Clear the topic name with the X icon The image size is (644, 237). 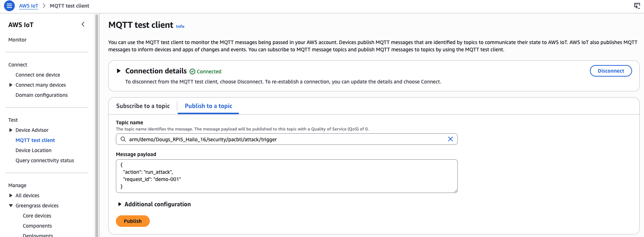pyautogui.click(x=451, y=139)
